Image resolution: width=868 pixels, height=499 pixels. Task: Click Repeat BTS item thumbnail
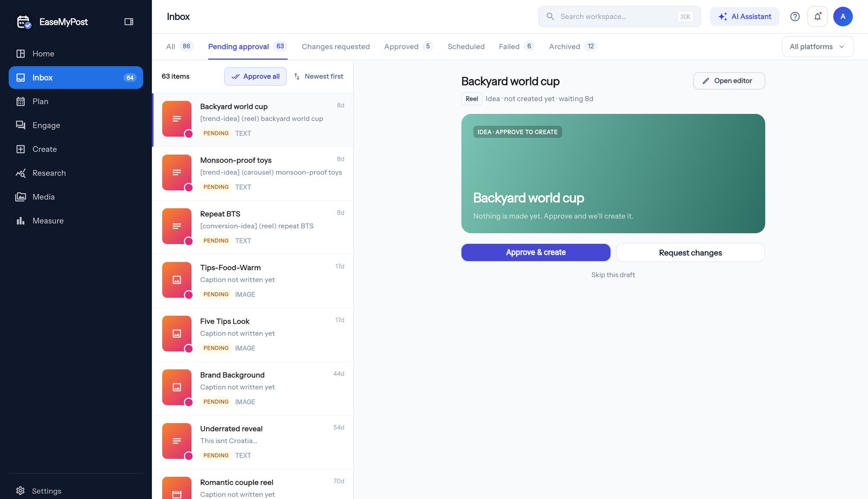click(x=177, y=226)
